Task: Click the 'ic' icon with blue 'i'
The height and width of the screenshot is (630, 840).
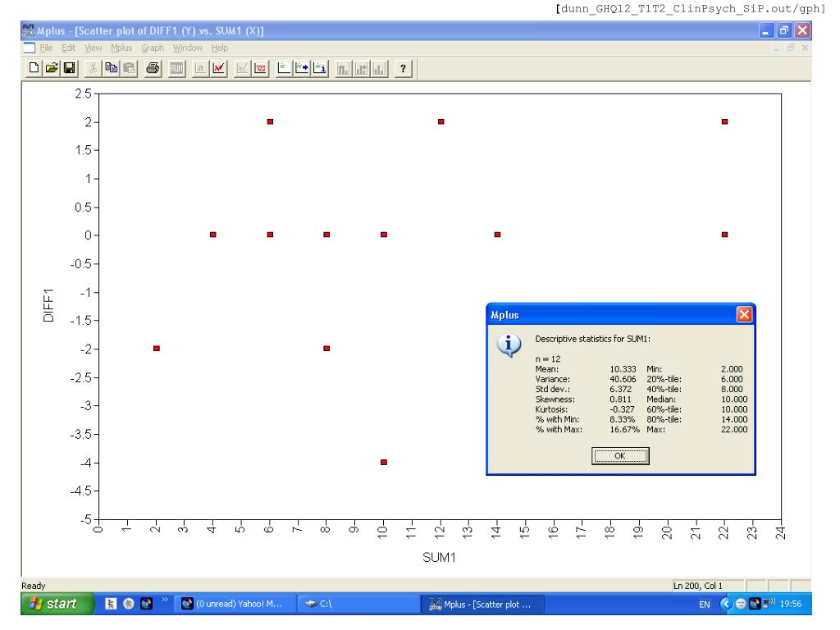Action: click(320, 68)
